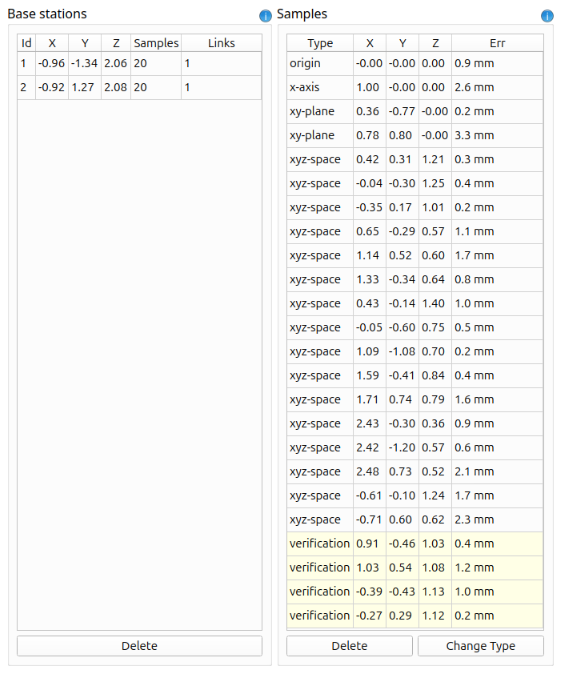
Task: Click the Links column header
Action: pos(221,43)
